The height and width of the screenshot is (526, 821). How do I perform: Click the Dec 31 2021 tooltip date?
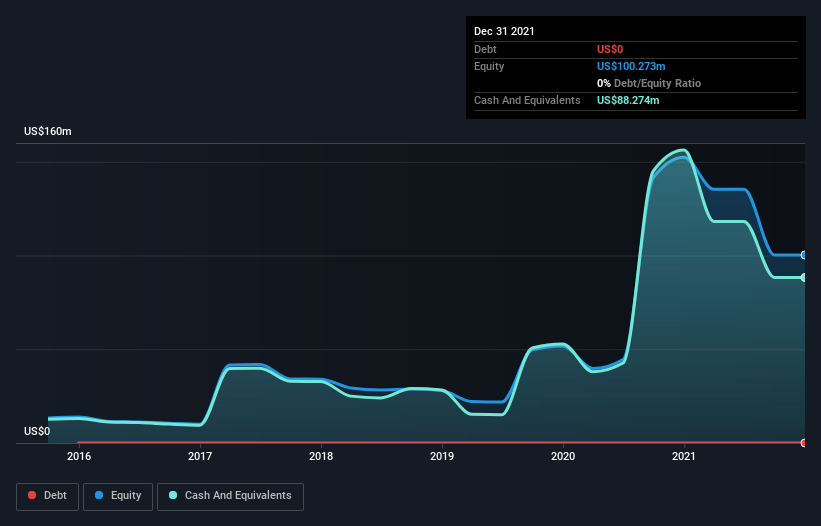tap(504, 31)
